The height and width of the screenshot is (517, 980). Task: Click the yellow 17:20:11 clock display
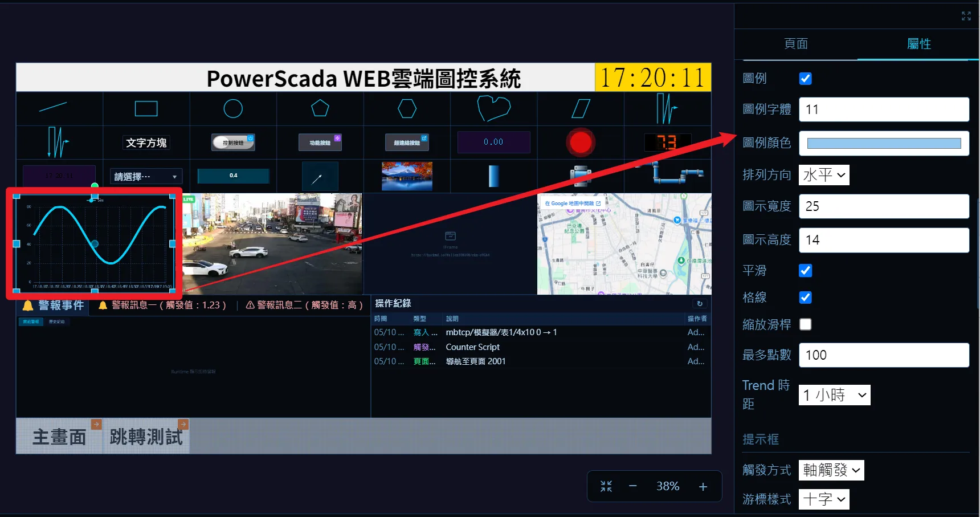[x=653, y=78]
